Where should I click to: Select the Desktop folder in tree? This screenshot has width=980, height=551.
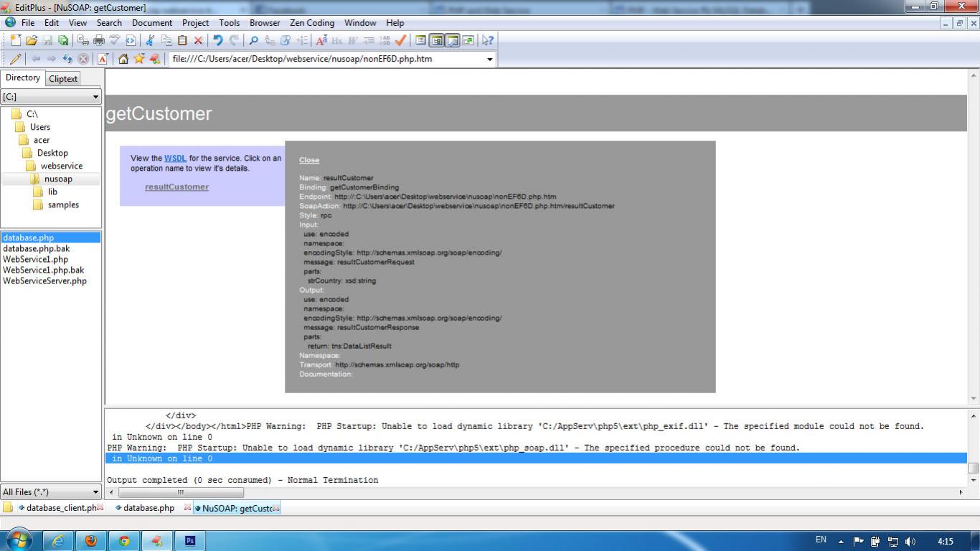[x=52, y=153]
